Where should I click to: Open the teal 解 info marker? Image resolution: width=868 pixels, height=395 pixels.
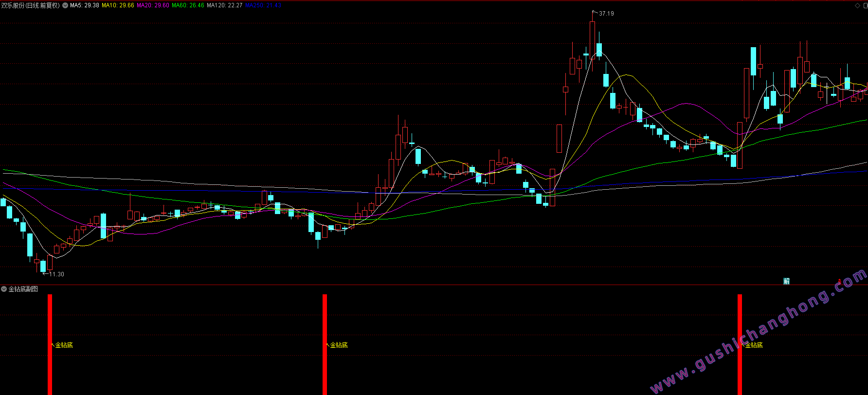click(787, 281)
